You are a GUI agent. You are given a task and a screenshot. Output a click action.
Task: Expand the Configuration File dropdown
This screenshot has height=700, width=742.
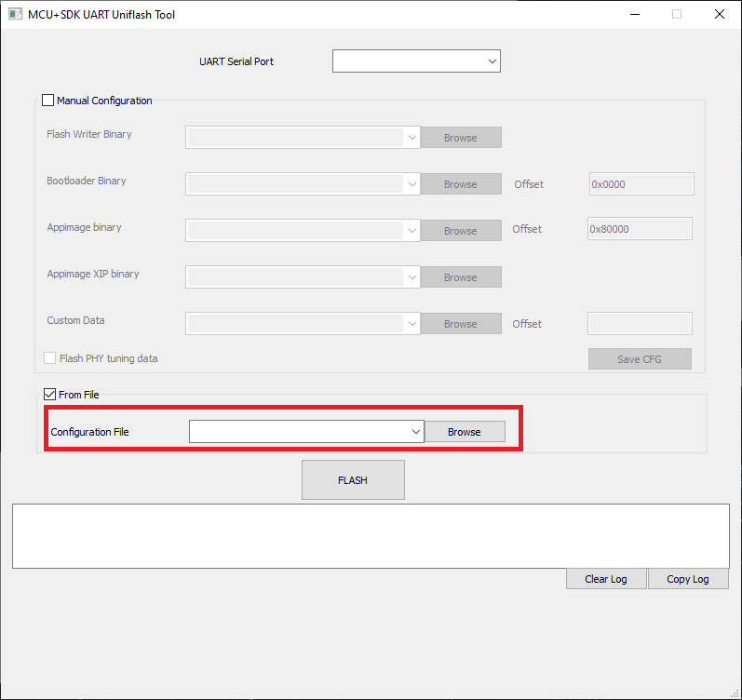pos(306,432)
